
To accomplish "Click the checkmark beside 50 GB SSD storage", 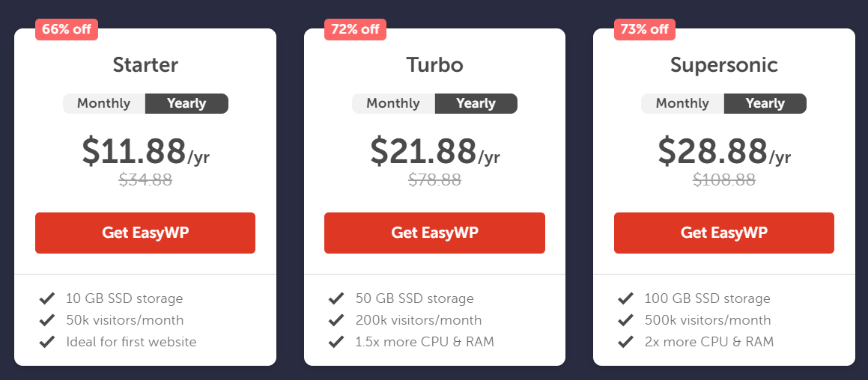I will (x=336, y=298).
